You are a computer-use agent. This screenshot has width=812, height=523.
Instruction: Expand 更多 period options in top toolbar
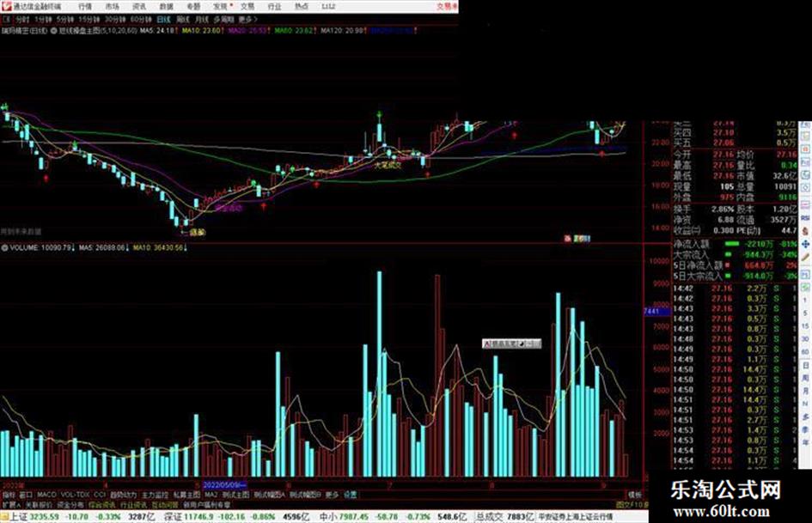point(248,20)
